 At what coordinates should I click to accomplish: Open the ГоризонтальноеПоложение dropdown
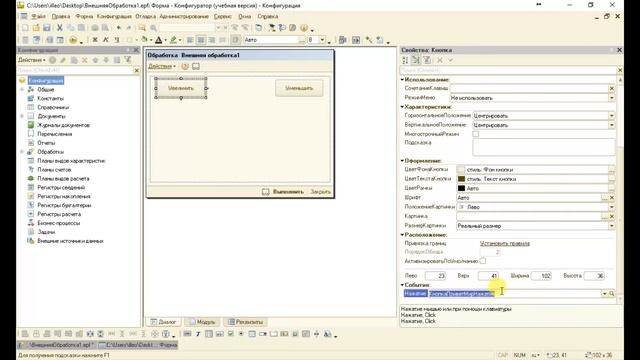click(611, 116)
